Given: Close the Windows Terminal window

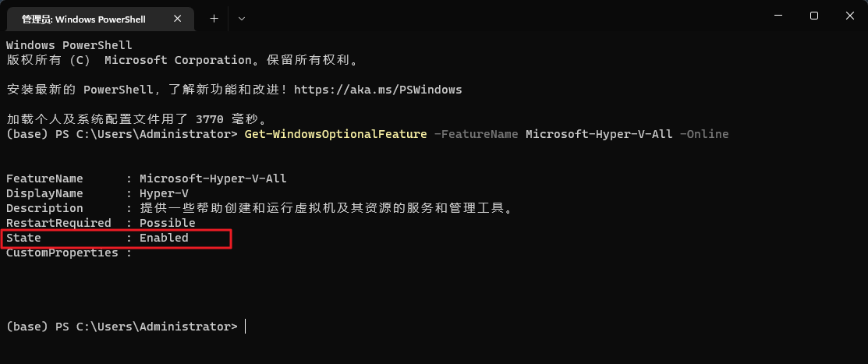Looking at the screenshot, I should click(x=850, y=16).
